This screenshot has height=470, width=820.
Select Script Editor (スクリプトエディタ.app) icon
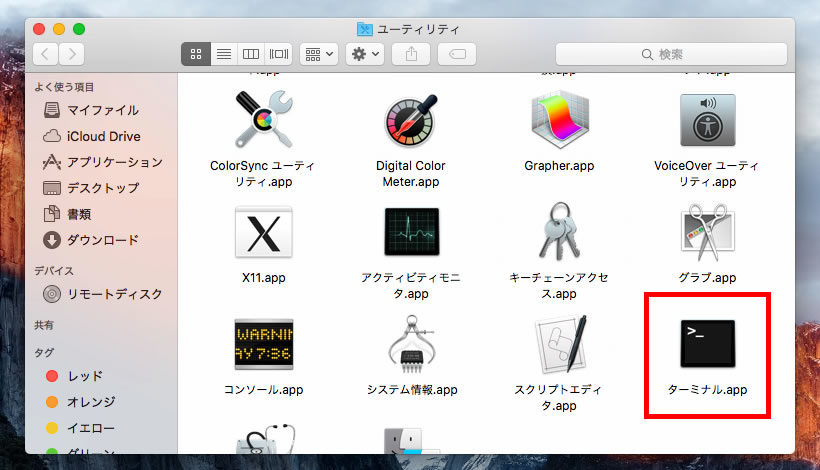pos(560,344)
